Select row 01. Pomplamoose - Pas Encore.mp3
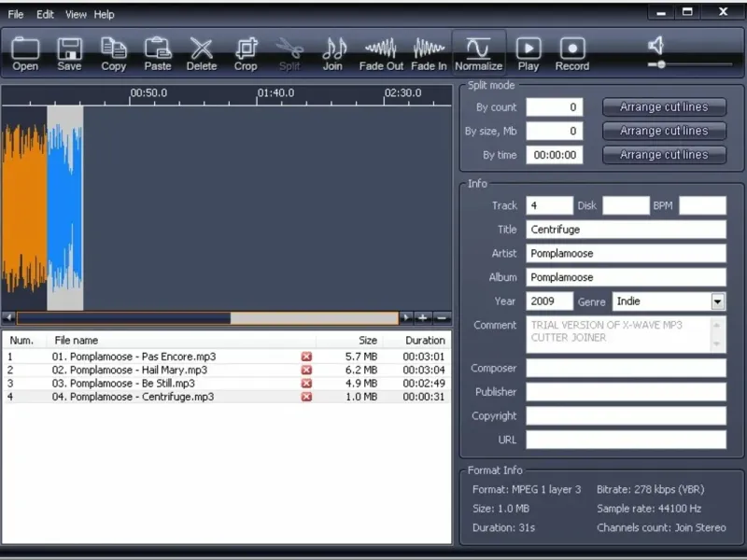The image size is (747, 560). coord(226,357)
